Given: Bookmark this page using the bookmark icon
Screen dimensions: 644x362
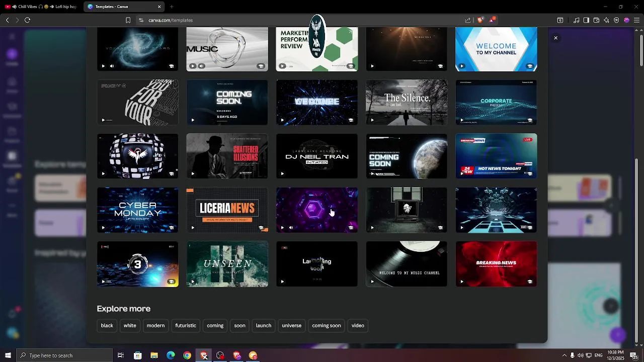Looking at the screenshot, I should pos(128,20).
